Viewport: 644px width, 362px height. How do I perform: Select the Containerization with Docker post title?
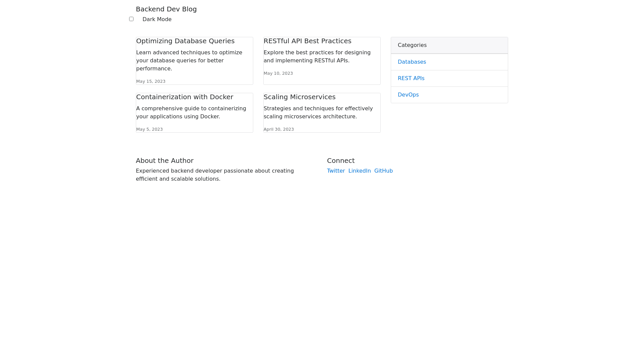point(184,97)
